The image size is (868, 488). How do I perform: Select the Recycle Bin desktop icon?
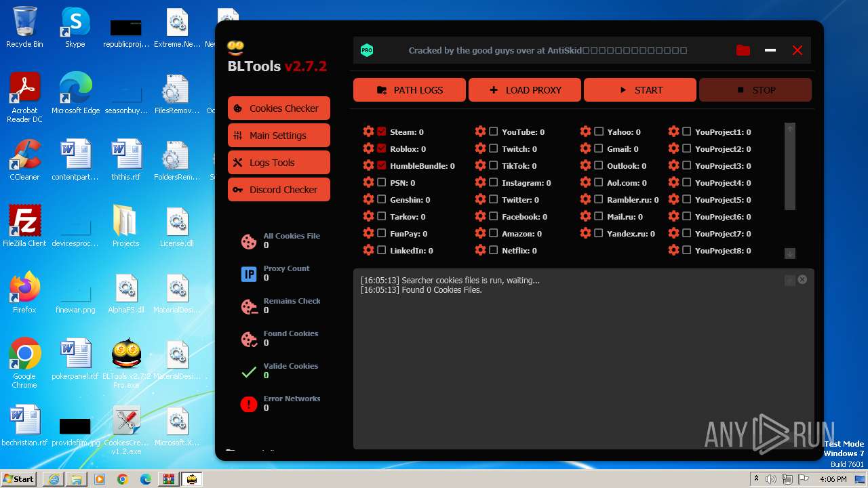pos(24,28)
